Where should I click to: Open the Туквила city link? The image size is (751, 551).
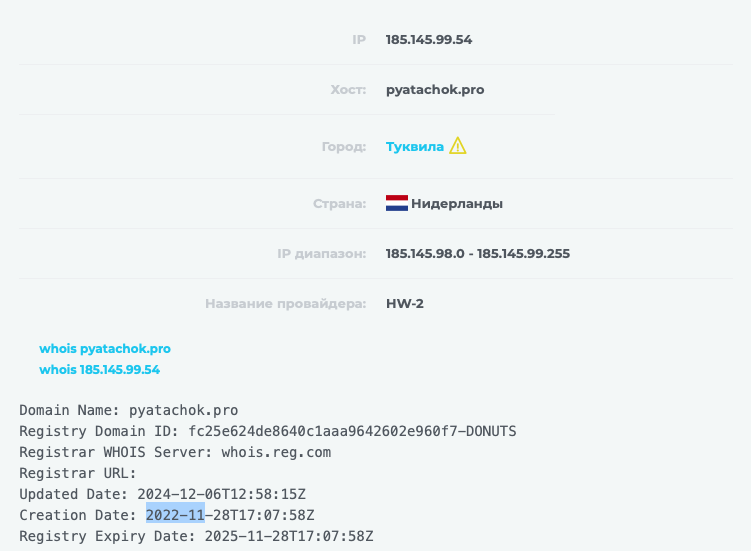pyautogui.click(x=415, y=147)
